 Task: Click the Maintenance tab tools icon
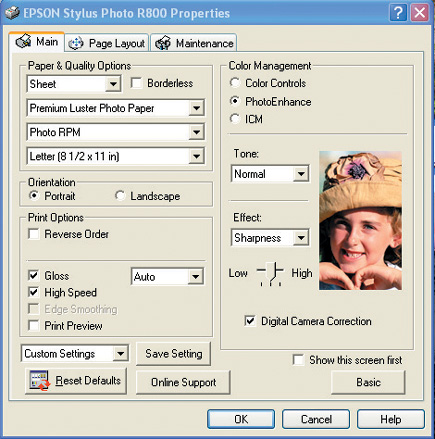pyautogui.click(x=163, y=43)
